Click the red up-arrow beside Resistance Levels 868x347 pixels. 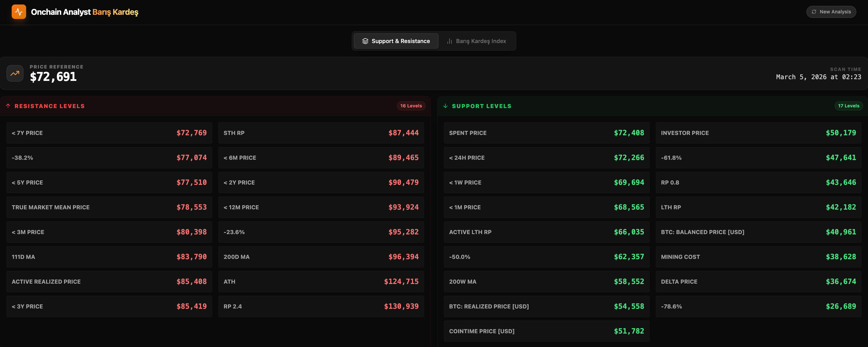coord(8,106)
